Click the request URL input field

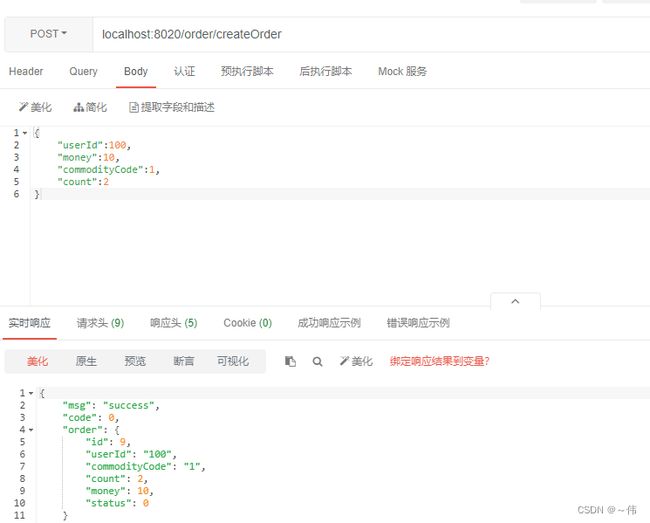coord(372,34)
